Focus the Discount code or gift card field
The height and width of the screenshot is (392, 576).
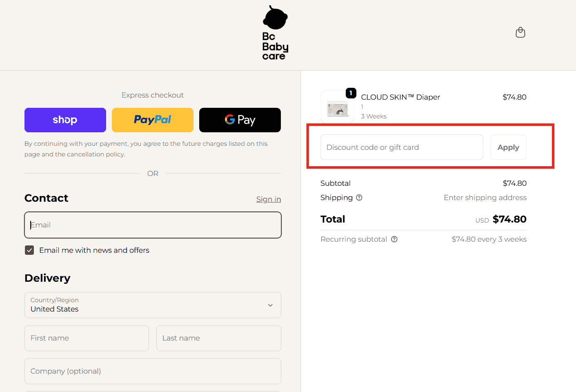[402, 147]
